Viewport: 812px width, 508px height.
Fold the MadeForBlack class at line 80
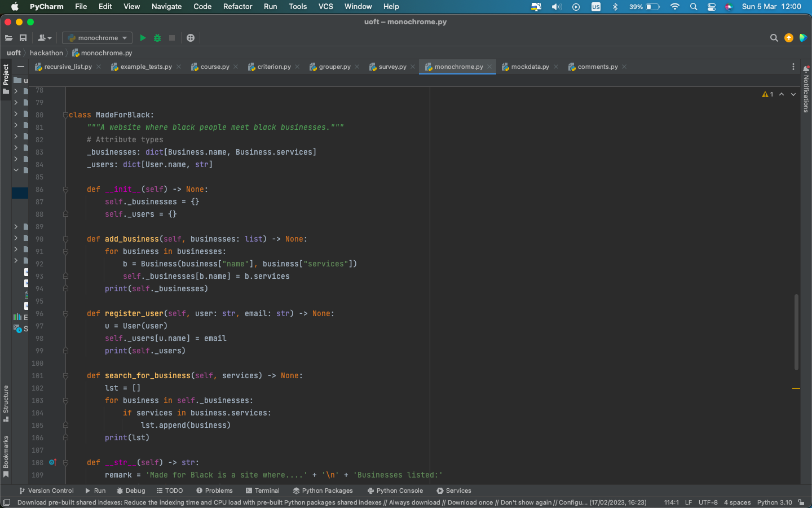point(65,115)
